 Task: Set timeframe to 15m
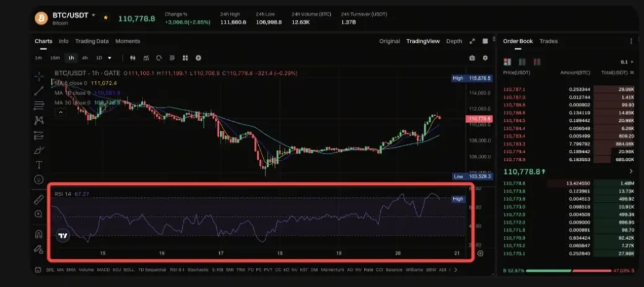55,58
